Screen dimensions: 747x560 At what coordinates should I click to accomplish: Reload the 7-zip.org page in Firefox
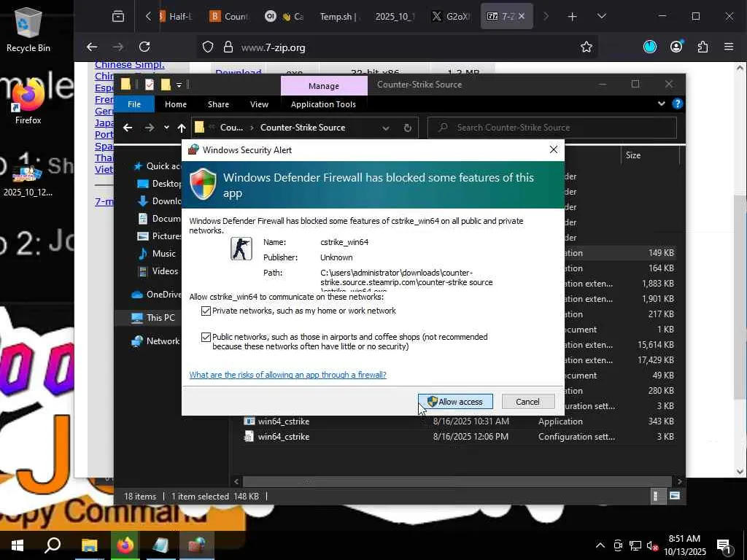click(144, 47)
